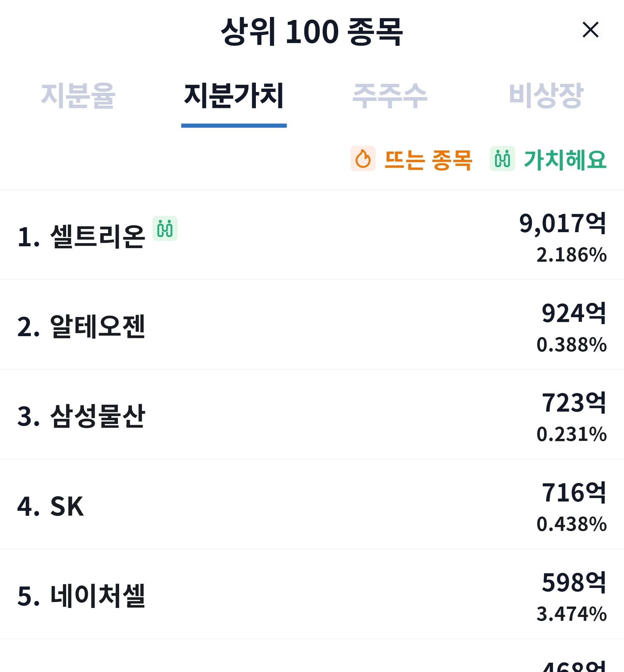This screenshot has height=672, width=624.
Task: Open the 셀트리온 stock entry
Action: pos(312,235)
